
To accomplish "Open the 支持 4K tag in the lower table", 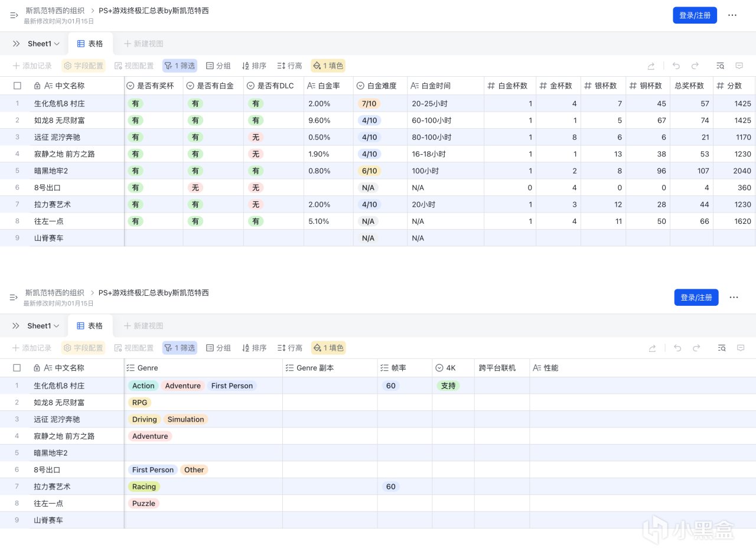I will point(448,386).
